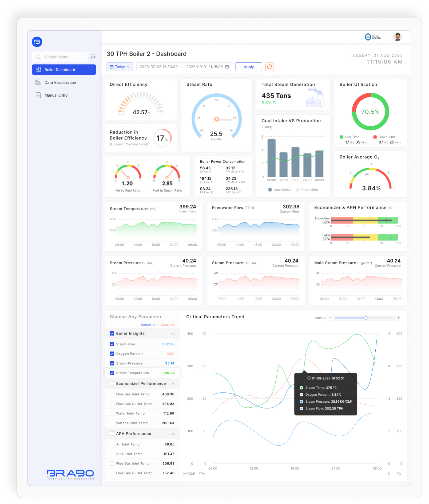Collapse the sidebar menu toggle icon

point(93,57)
